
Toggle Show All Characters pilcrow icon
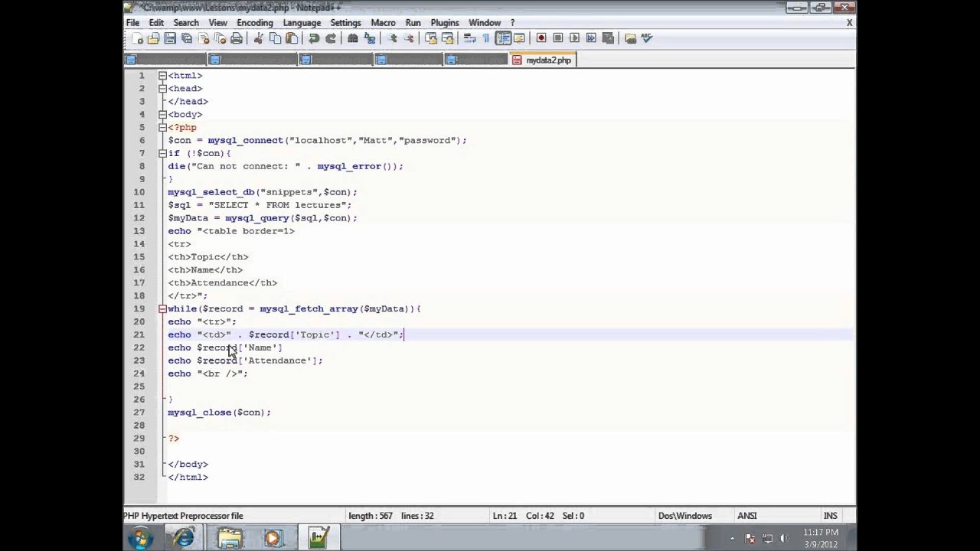click(x=486, y=38)
